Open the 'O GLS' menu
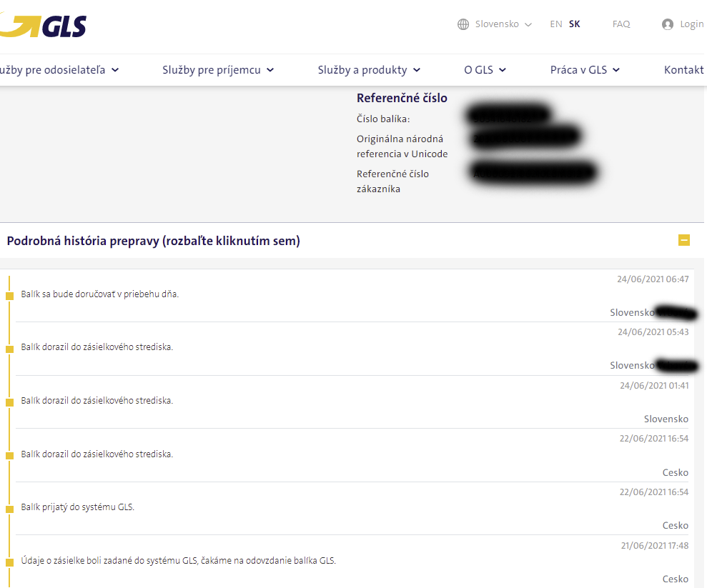 (x=485, y=70)
